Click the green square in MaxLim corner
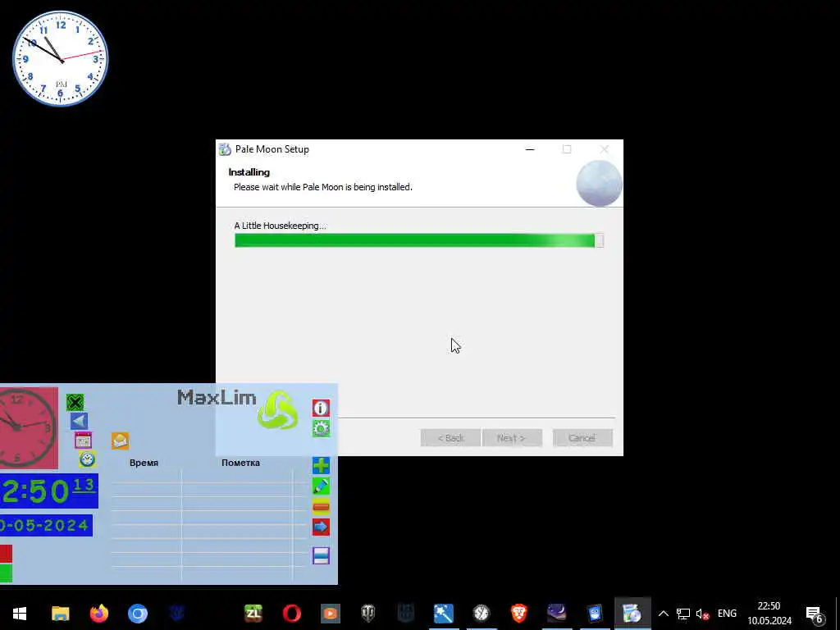The height and width of the screenshot is (630, 840). pos(6,573)
